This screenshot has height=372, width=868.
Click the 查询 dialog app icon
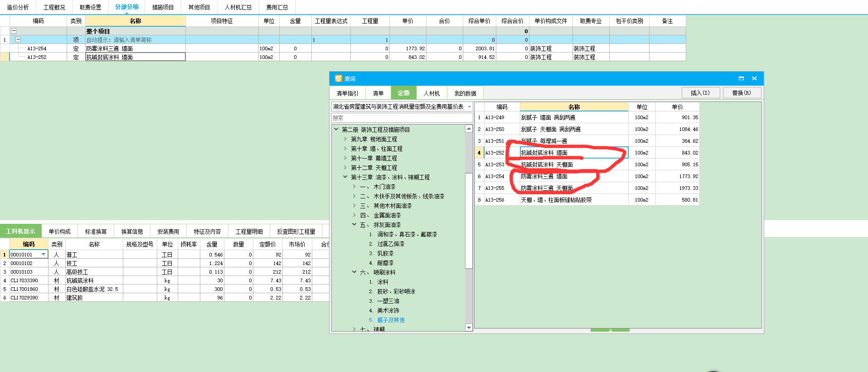coord(338,78)
